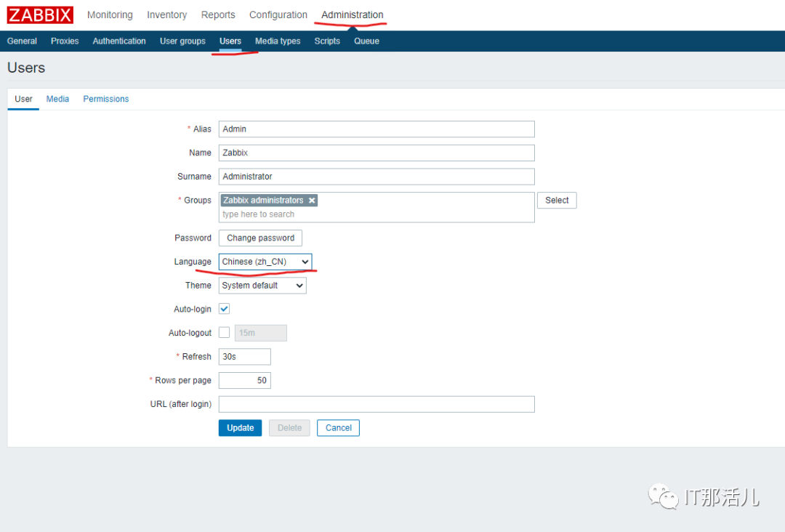
Task: Go to Authentication submenu
Action: (x=119, y=41)
